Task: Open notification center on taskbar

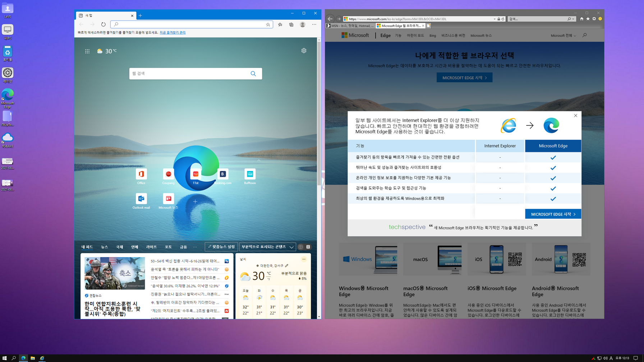Action: (x=636, y=358)
